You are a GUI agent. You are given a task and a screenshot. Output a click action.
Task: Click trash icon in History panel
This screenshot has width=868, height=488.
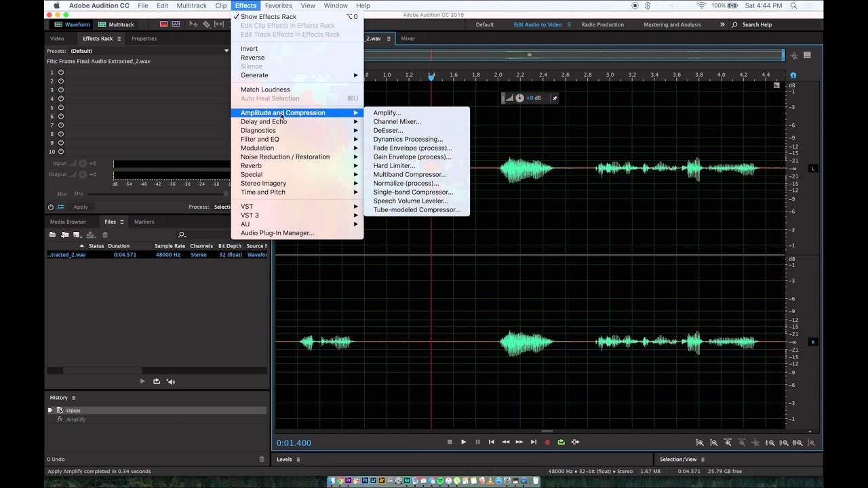pos(262,459)
